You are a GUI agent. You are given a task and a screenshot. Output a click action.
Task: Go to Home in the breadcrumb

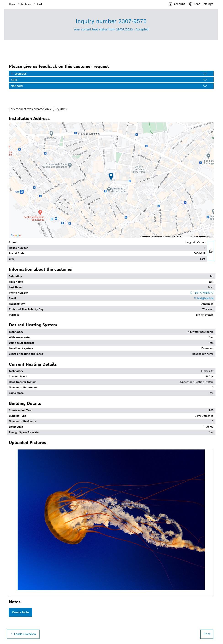tap(12, 4)
